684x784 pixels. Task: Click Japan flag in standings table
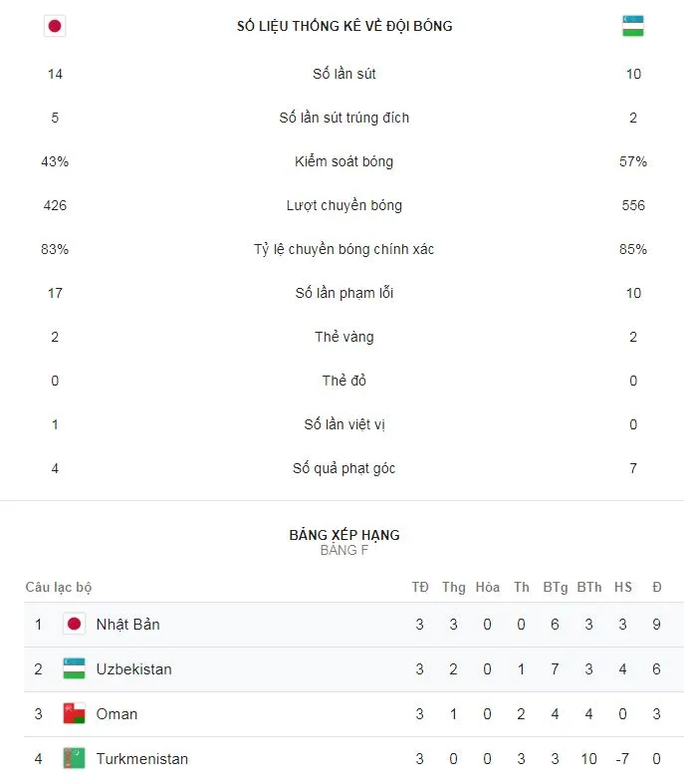pos(74,625)
